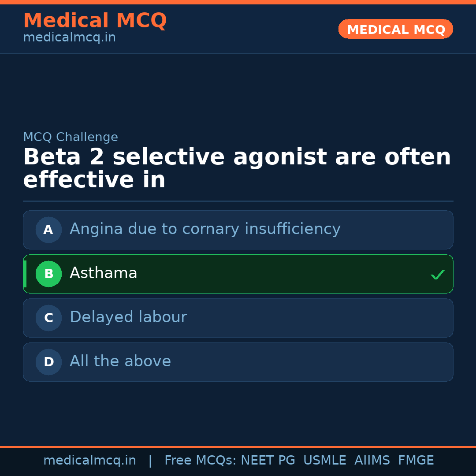This screenshot has height=476, width=476.
Task: Click the medicalmcq.in link under the logo
Action: click(69, 37)
